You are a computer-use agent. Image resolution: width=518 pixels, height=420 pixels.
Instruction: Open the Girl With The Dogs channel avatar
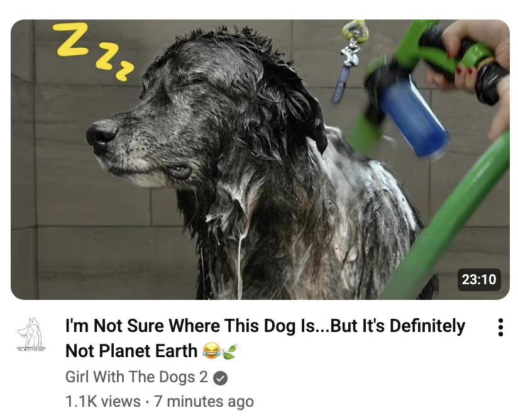click(31, 334)
